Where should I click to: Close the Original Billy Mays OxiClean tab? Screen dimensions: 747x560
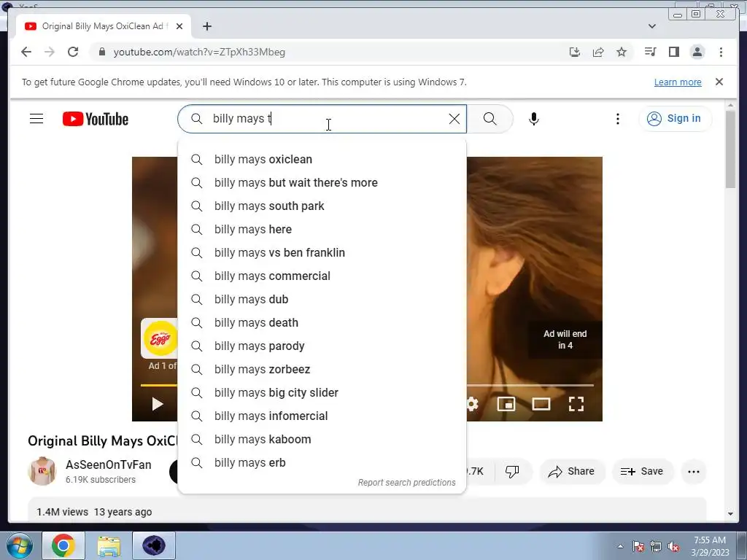(x=179, y=26)
